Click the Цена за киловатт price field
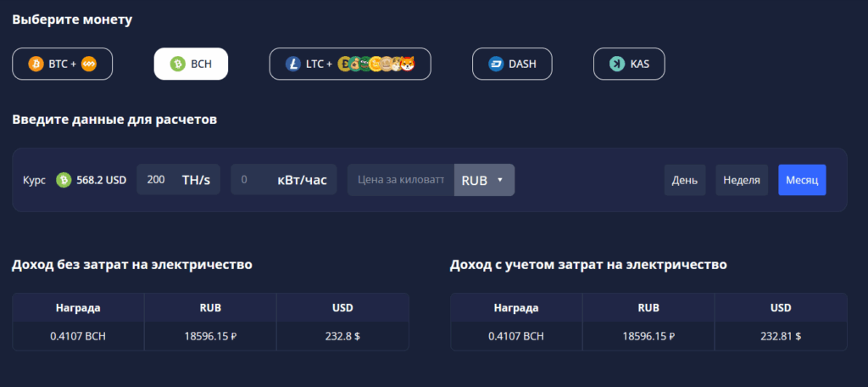 pos(401,180)
